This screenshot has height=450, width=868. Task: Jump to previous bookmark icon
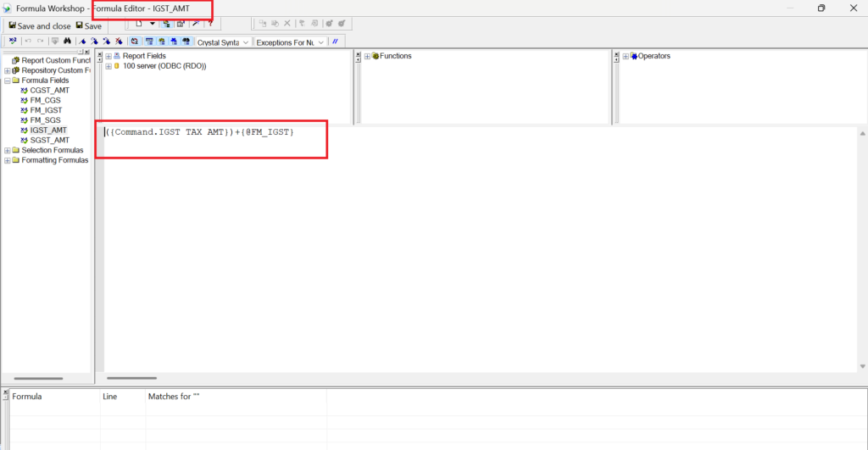(x=107, y=42)
